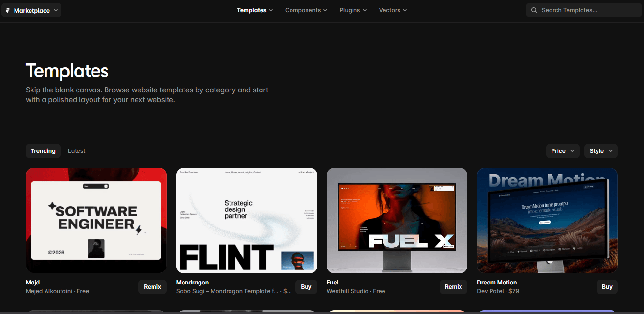Click the Mondragon template title

(x=192, y=283)
